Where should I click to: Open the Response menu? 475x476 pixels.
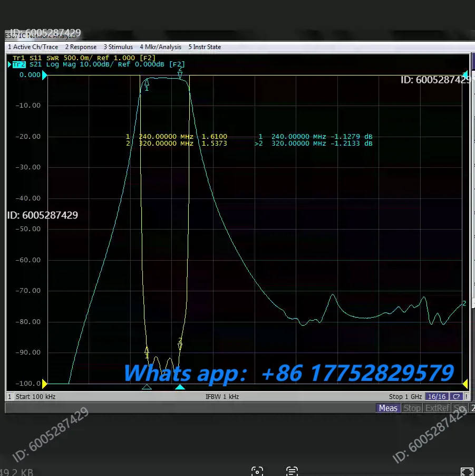tap(81, 47)
